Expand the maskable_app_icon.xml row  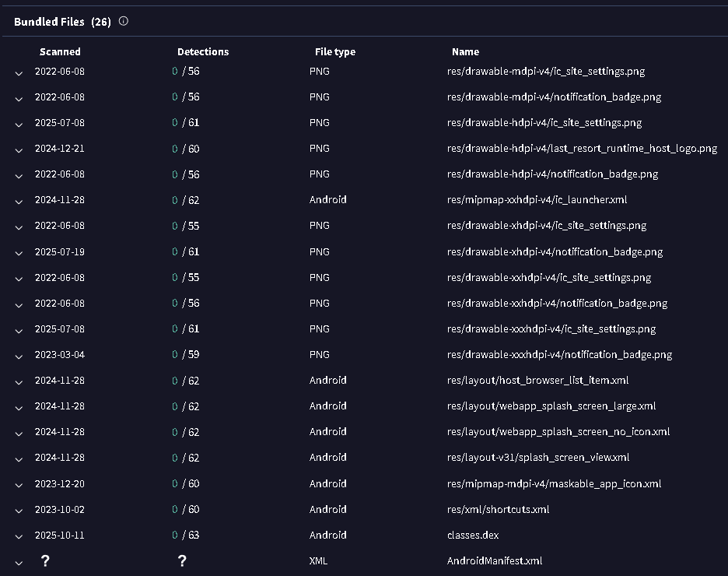pos(19,484)
